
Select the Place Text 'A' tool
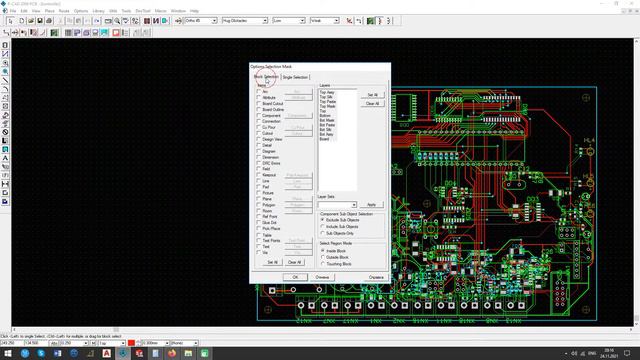point(5,158)
